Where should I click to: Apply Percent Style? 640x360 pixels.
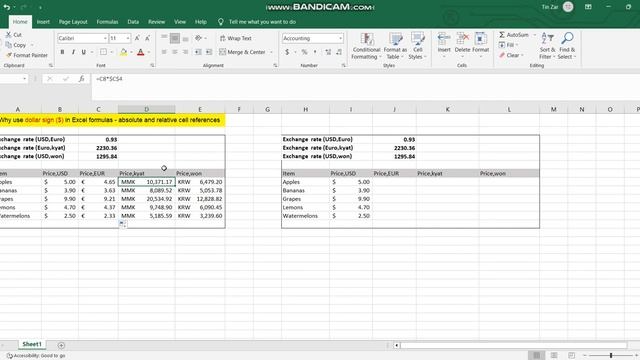(304, 52)
